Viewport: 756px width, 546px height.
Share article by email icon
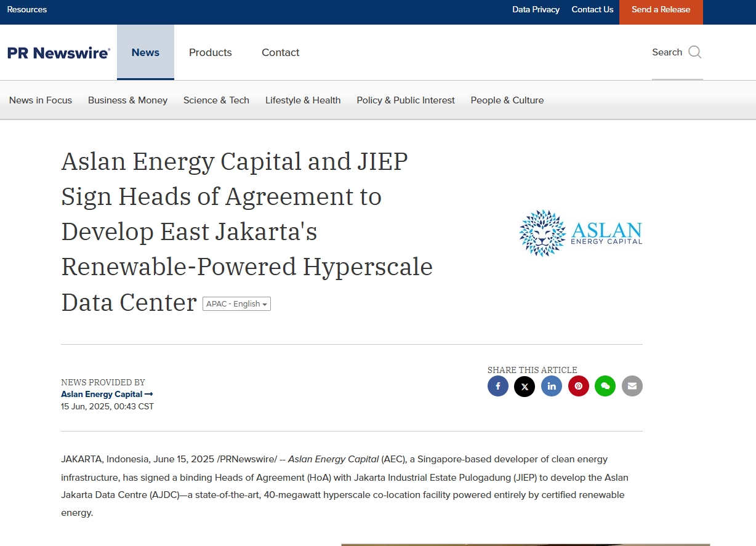tap(632, 386)
